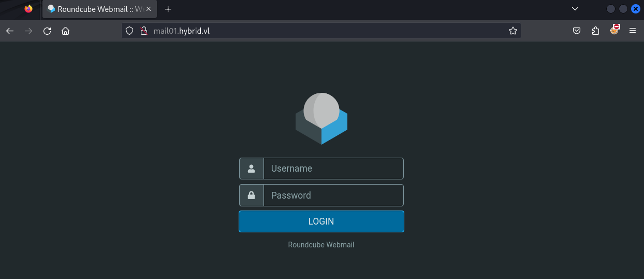Focus the mail01.hybrid.vl address bar
Viewport: 644px width, 279px height.
(321, 31)
